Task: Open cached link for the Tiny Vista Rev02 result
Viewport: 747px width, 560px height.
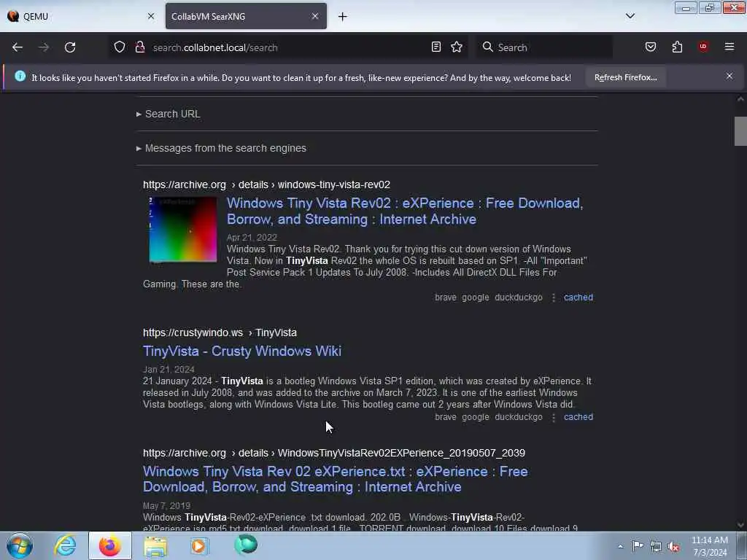Action: [x=578, y=297]
